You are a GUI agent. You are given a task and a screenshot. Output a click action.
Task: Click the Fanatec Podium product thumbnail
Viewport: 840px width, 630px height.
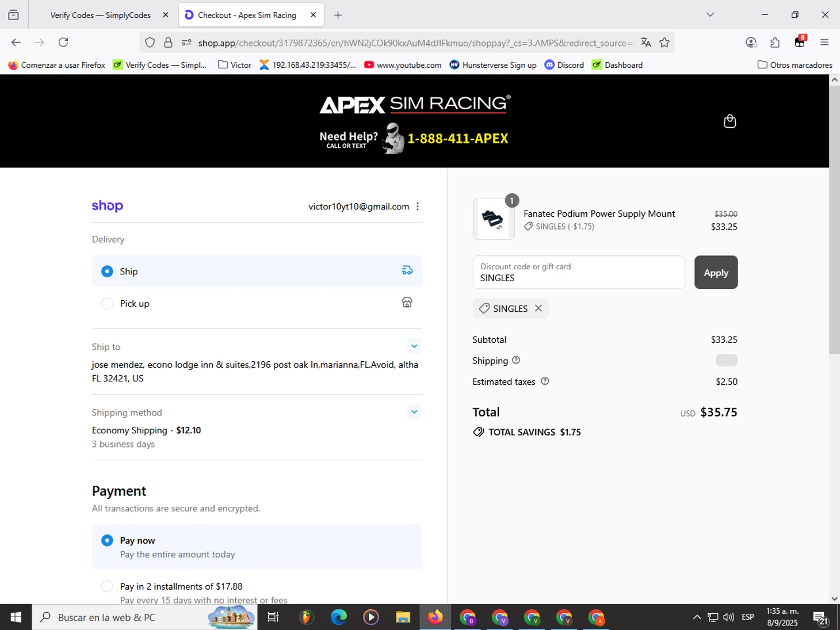point(493,219)
